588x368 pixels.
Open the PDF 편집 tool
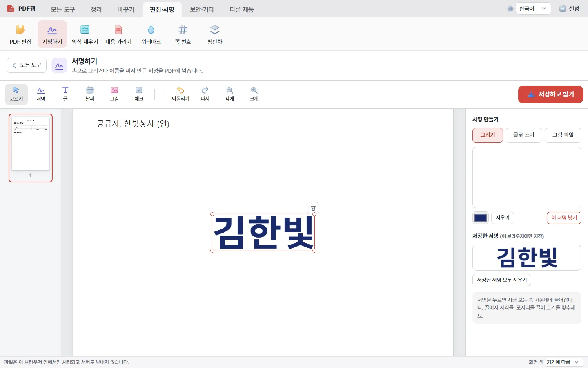tap(20, 34)
